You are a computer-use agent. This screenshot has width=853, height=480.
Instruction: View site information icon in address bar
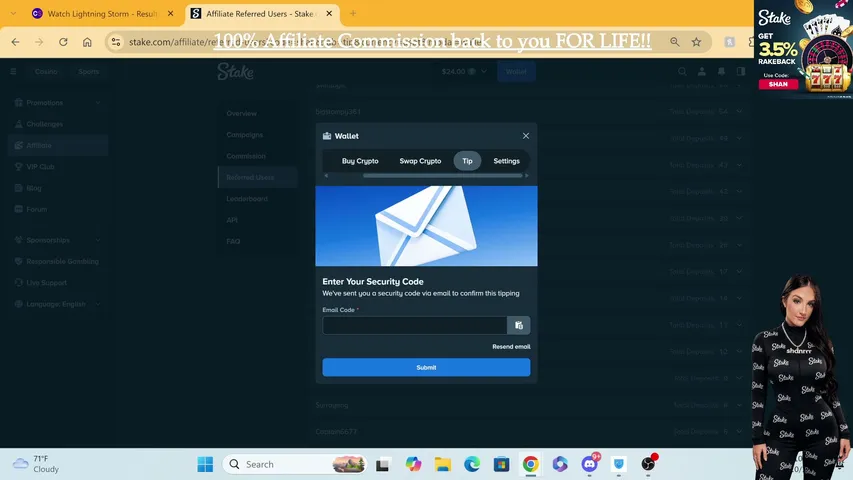coord(115,42)
